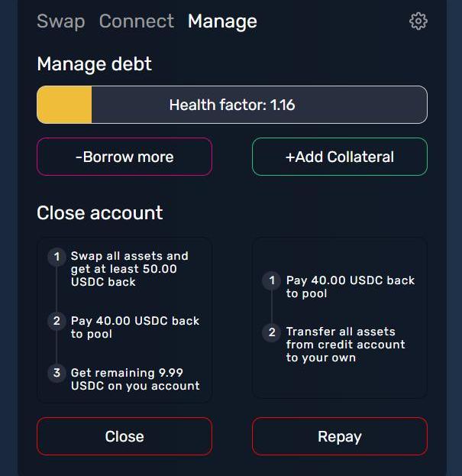Open the Connect tab
Image resolution: width=462 pixels, height=476 pixels.
(136, 21)
